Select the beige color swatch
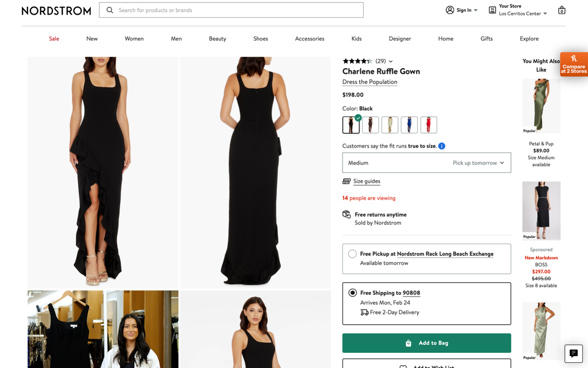Image resolution: width=588 pixels, height=368 pixels. pos(390,125)
